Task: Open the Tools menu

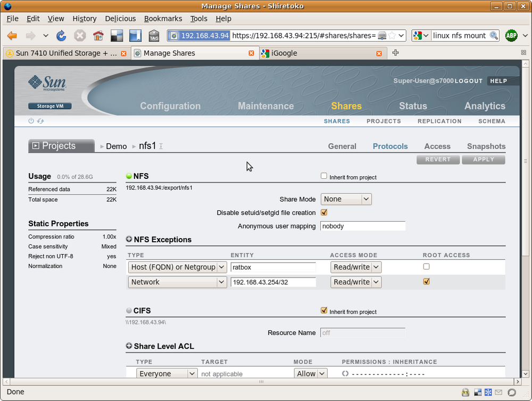Action: [198, 19]
